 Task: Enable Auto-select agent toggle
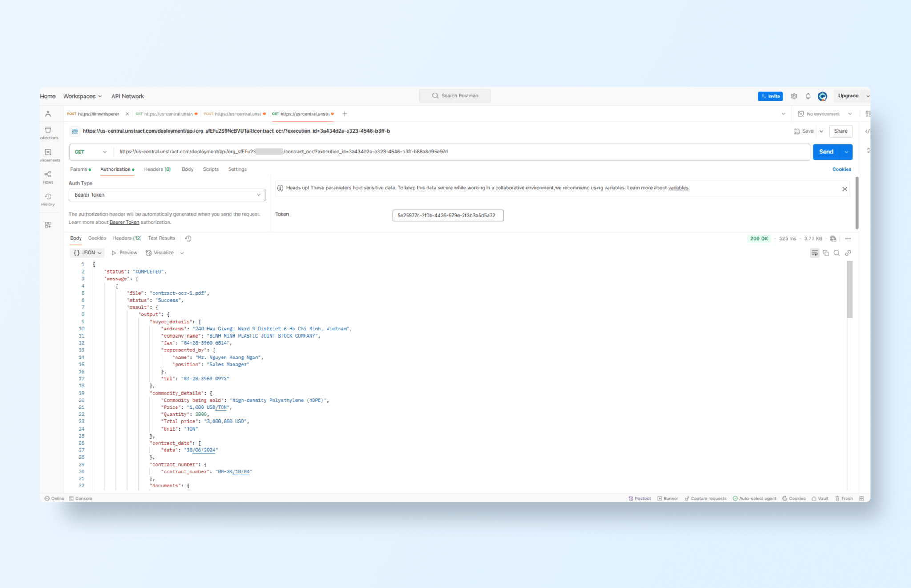tap(754, 498)
